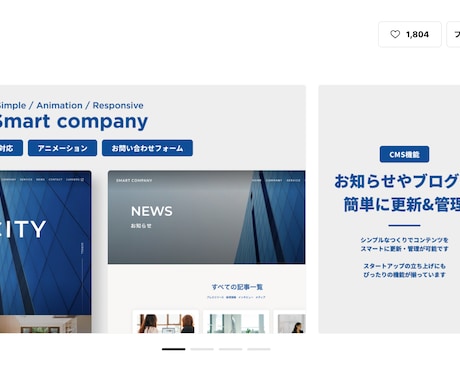Click the SMART COMPANY logo in the NEWS mockup
Image resolution: width=460 pixels, height=380 pixels.
134,180
